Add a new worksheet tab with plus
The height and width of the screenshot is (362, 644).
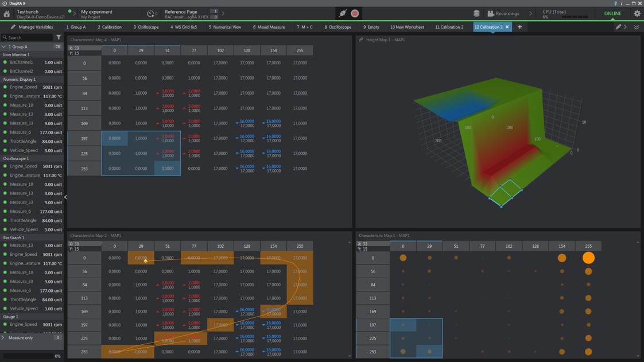point(519,27)
